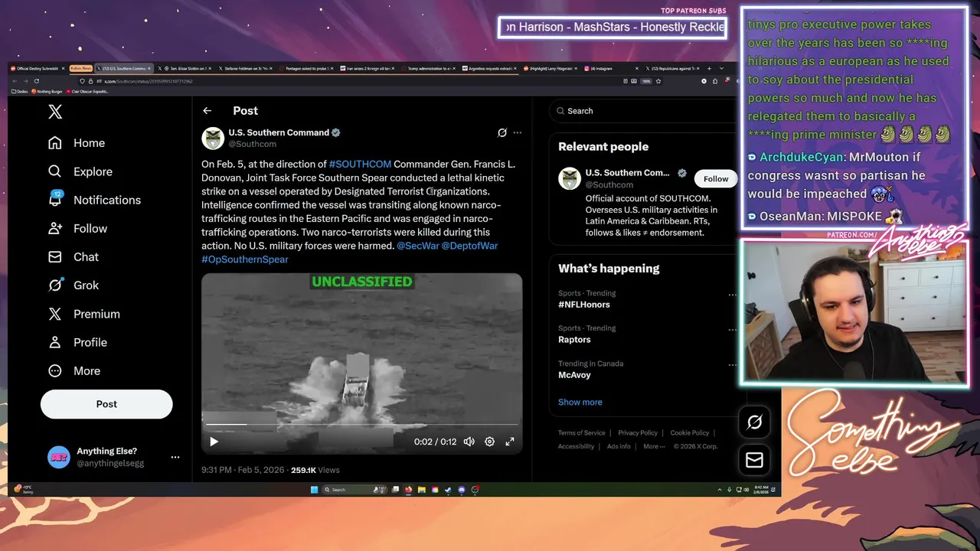Open the floating Grok button
The width and height of the screenshot is (980, 551).
tap(754, 422)
